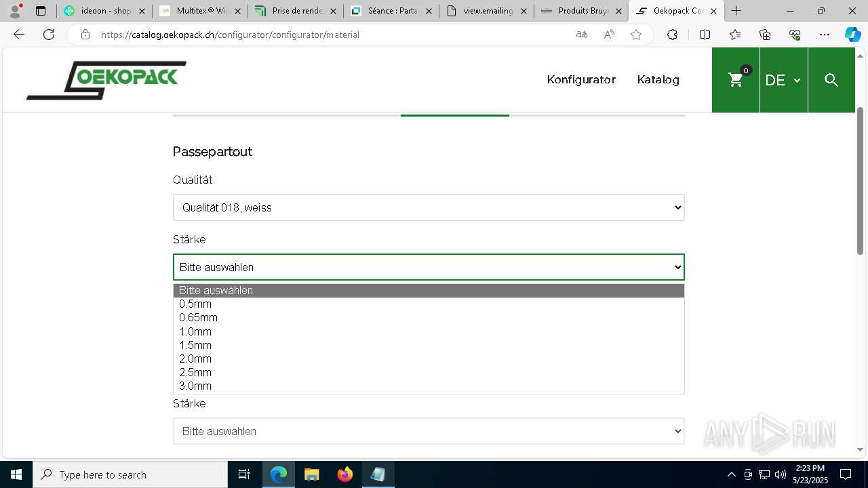Open browser Extensions icon
The width and height of the screenshot is (868, 488).
click(672, 35)
